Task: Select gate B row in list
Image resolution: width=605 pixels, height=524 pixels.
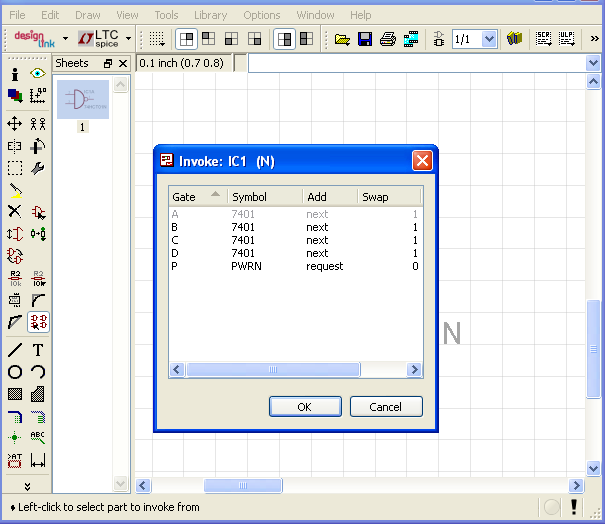Action: click(295, 227)
